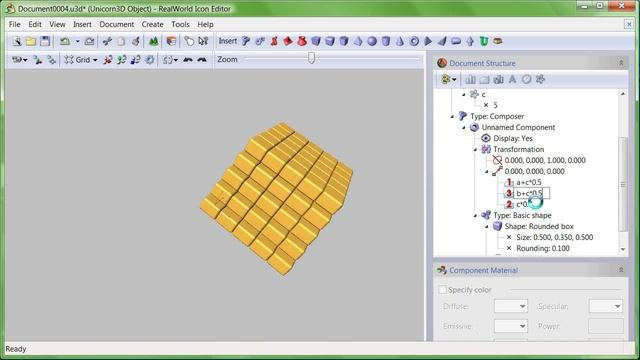Select the Size: 0.500, 0.350, 0.500 row
640x360 pixels.
pos(554,238)
